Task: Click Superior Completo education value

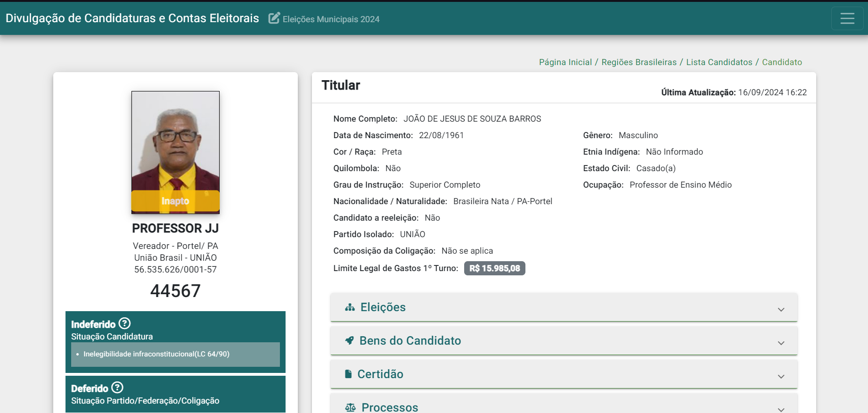Action: coord(445,185)
